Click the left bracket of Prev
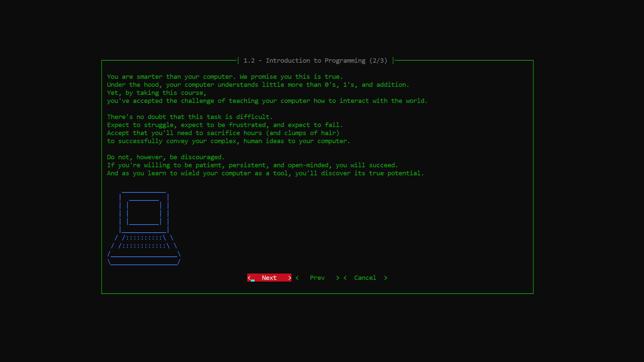Image resolution: width=644 pixels, height=362 pixels. [297, 278]
